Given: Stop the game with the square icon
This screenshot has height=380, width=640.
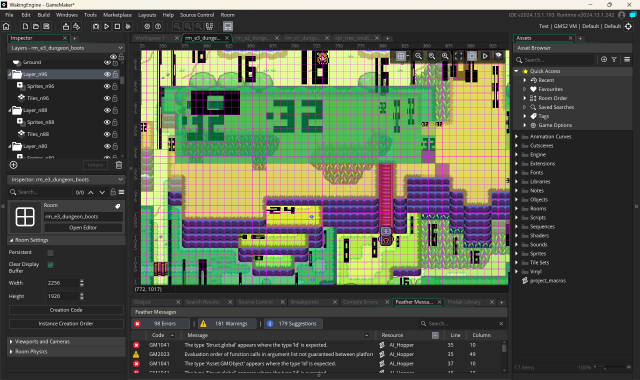Looking at the screenshot, I should pos(117,27).
